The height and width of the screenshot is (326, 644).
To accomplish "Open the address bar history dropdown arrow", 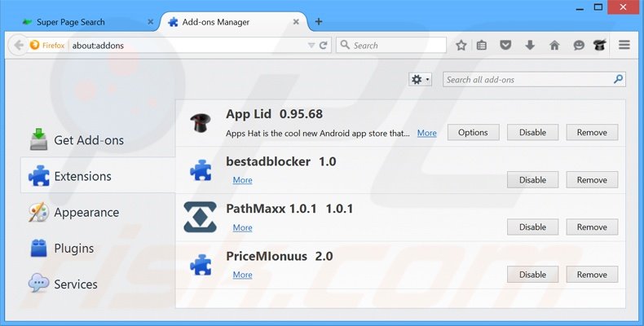I will 311,45.
